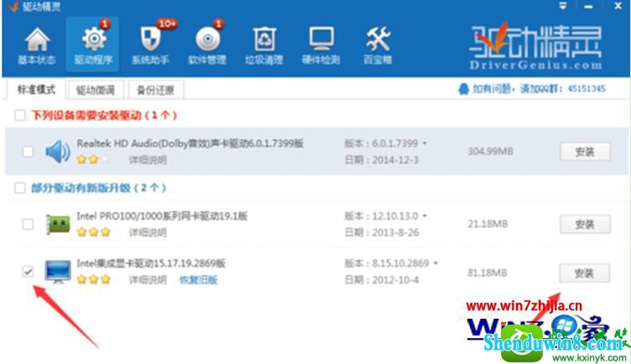631x364 pixels.
Task: Expand version dropdown for 6.0.1.7399
Action: click(425, 143)
